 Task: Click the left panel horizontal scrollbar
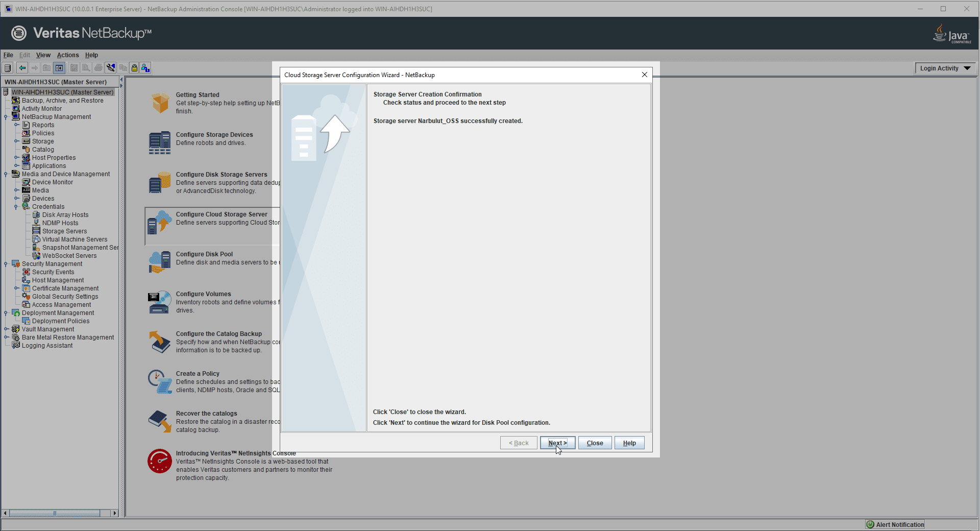click(x=55, y=513)
